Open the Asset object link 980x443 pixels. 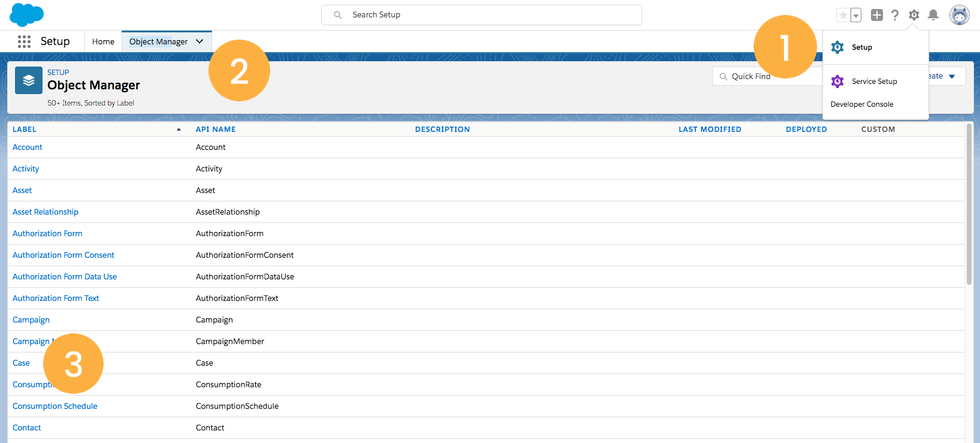pyautogui.click(x=22, y=191)
